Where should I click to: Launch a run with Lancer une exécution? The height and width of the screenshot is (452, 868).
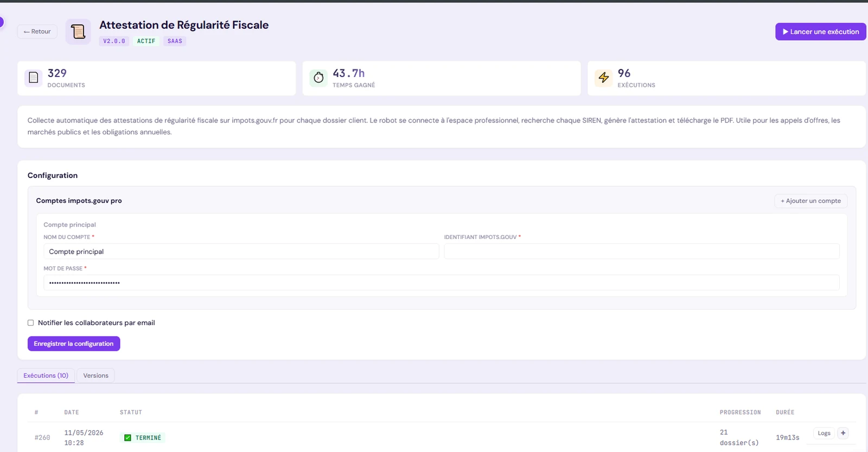tap(820, 31)
